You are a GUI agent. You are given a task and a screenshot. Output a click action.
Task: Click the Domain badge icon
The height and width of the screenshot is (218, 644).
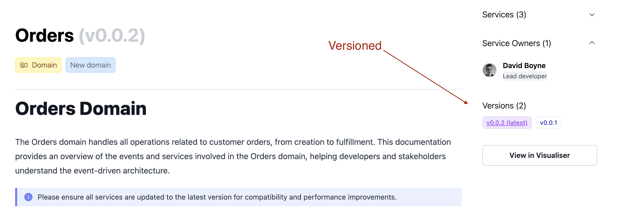[24, 65]
